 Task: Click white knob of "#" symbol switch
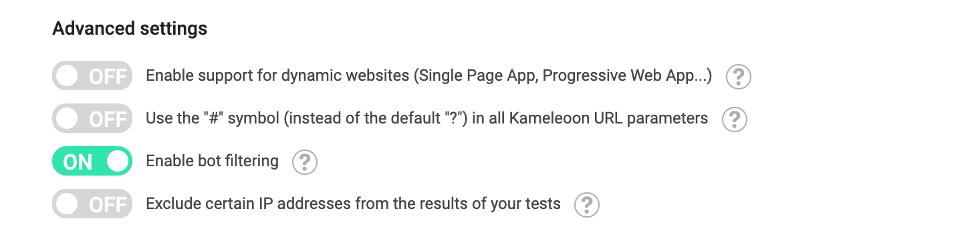pos(67,119)
